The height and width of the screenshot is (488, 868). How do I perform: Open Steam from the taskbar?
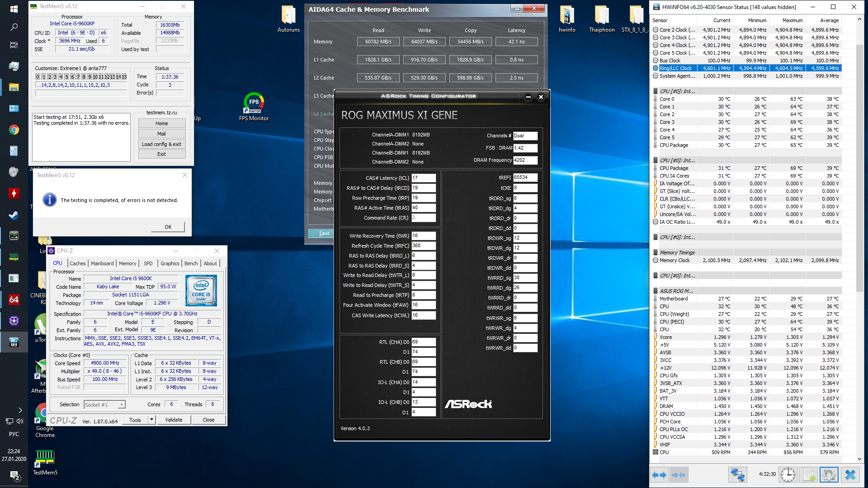(x=14, y=214)
